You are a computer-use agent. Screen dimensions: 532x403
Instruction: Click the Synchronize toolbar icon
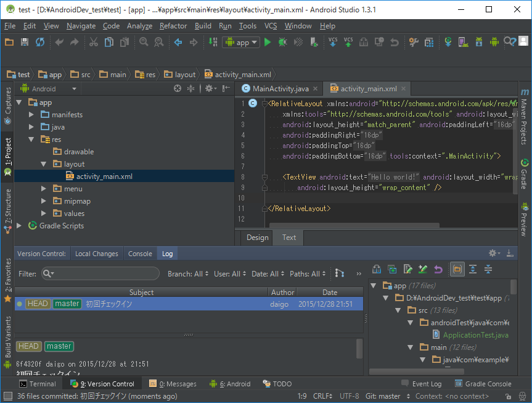40,42
